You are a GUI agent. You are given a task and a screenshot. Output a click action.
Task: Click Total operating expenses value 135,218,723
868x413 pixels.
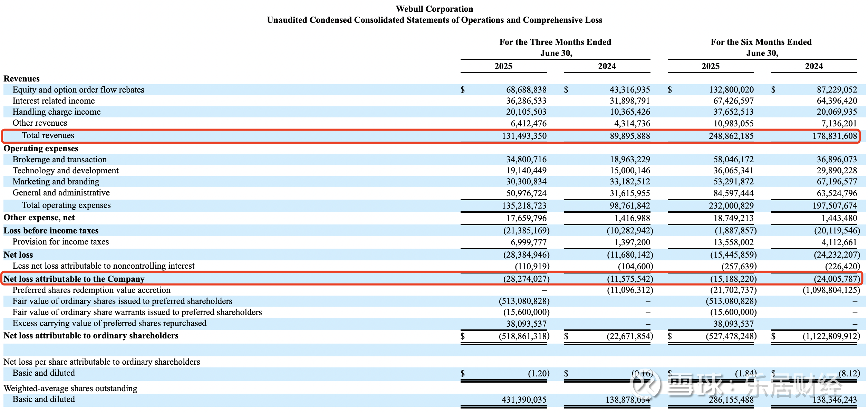click(x=524, y=206)
